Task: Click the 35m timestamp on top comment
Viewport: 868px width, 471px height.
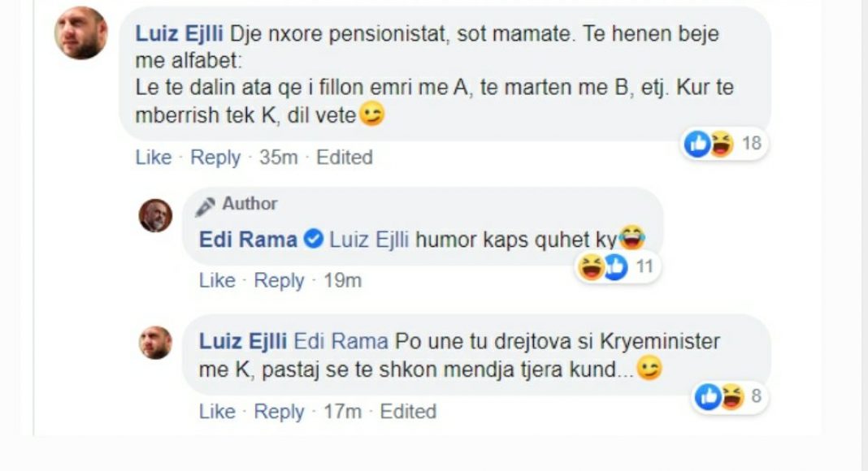Action: pos(278,157)
